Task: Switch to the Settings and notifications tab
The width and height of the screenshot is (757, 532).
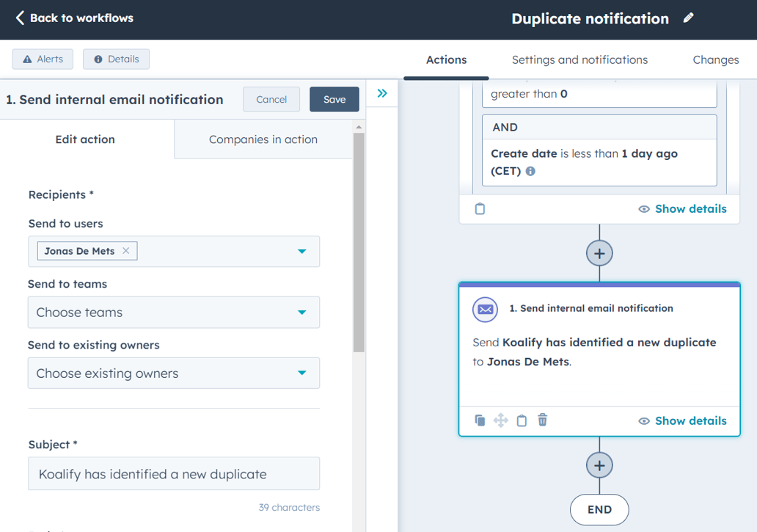Action: coord(579,59)
